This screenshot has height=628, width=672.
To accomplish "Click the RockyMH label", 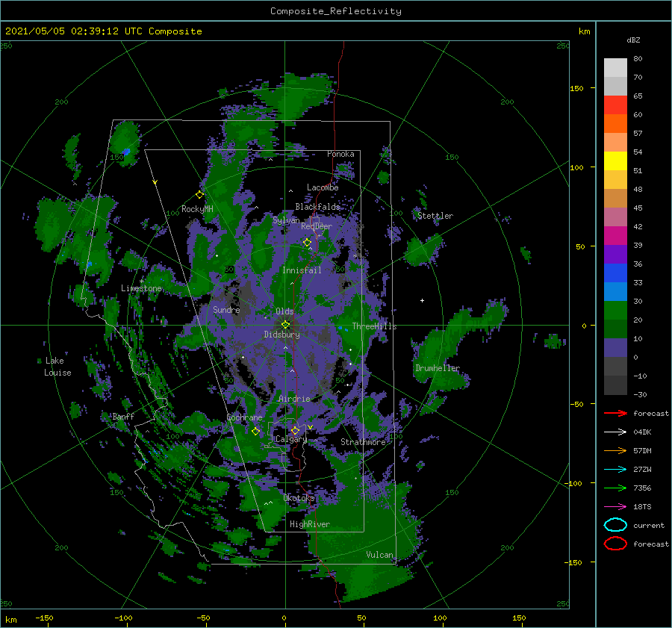I will (x=197, y=209).
